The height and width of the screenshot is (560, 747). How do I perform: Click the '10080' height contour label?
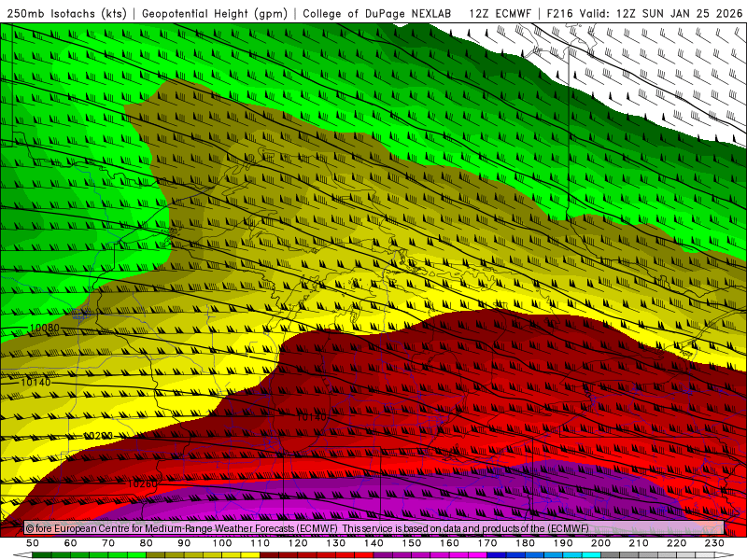tap(44, 329)
